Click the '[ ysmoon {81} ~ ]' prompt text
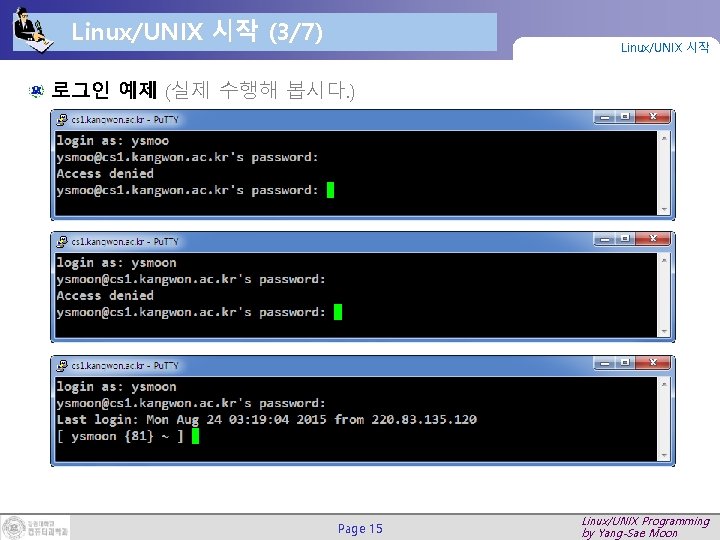The height and width of the screenshot is (540, 720). [120, 436]
